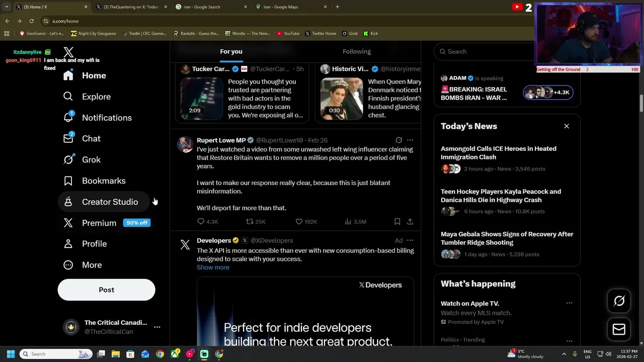Click the Post button
Image resolution: width=644 pixels, height=362 pixels.
point(107,290)
